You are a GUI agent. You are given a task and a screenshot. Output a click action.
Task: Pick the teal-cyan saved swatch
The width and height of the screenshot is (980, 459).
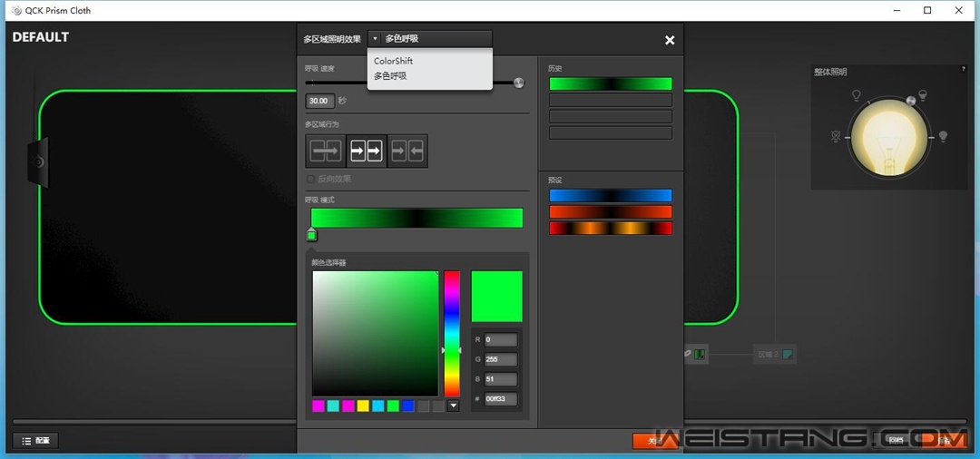333,405
